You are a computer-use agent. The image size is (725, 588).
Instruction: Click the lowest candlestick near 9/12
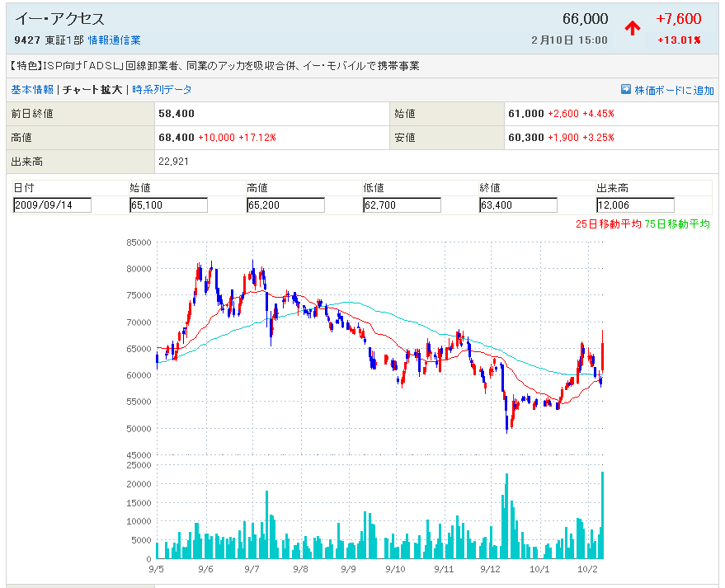click(507, 416)
